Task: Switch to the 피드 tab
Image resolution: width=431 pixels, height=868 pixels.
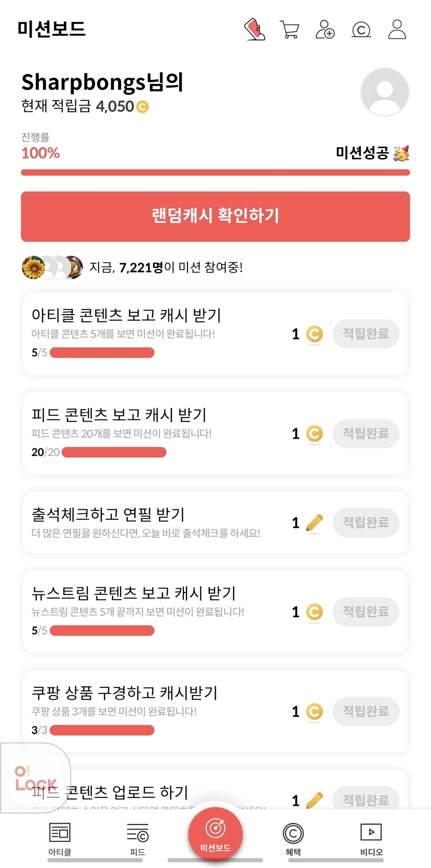Action: [138, 839]
